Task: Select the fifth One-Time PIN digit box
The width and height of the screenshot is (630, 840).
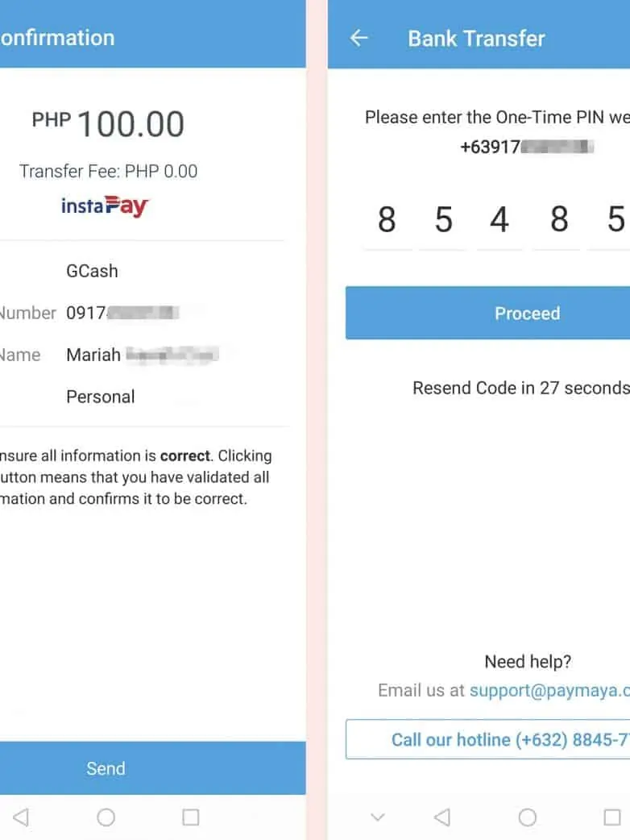Action: tap(615, 220)
